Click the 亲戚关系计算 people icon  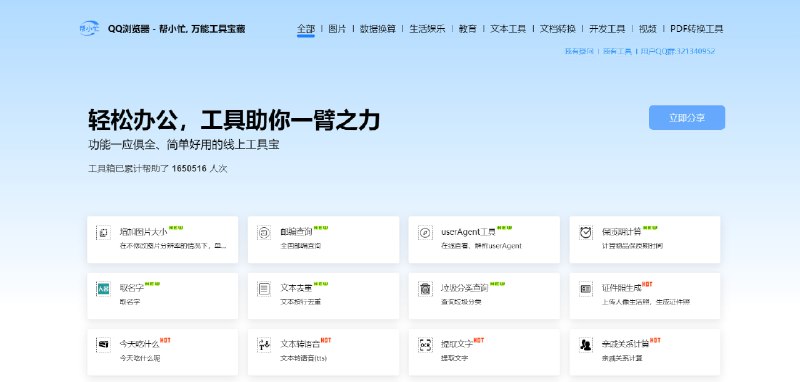586,345
